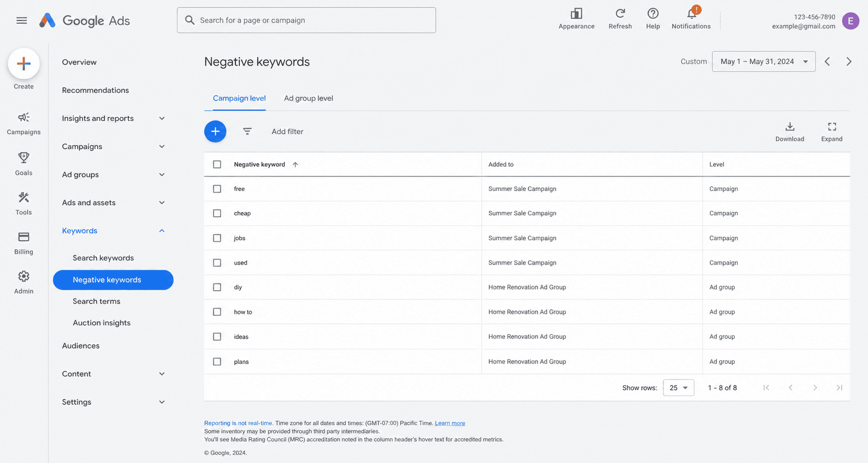This screenshot has height=463, width=868.
Task: Check the box for keyword plans
Action: click(x=217, y=362)
